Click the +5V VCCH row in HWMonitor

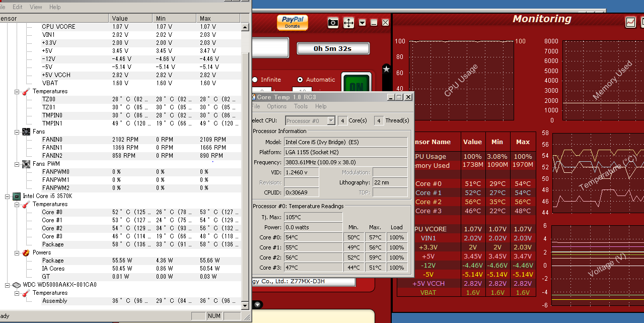coord(121,75)
